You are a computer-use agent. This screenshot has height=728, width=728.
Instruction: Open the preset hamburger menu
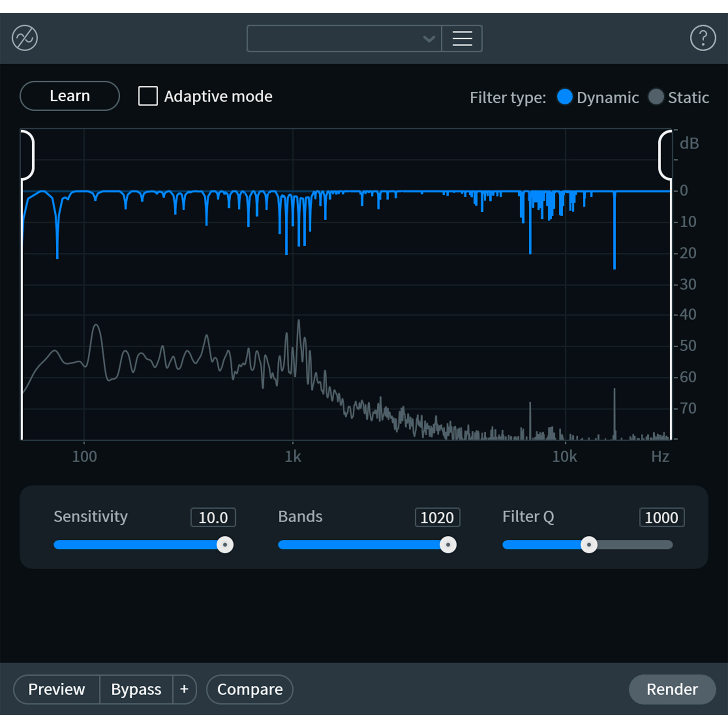(462, 38)
